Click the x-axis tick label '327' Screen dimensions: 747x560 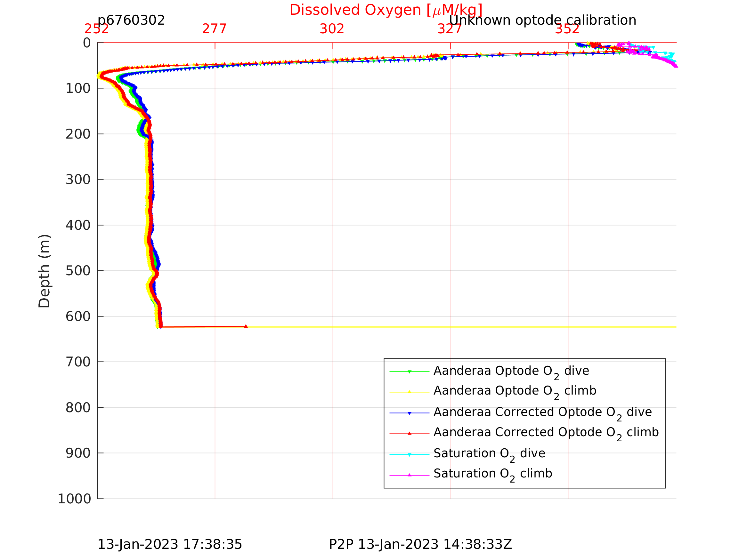pos(450,29)
